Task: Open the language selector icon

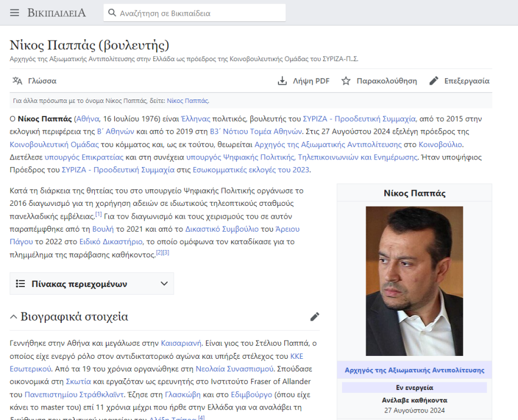Action: pos(16,81)
